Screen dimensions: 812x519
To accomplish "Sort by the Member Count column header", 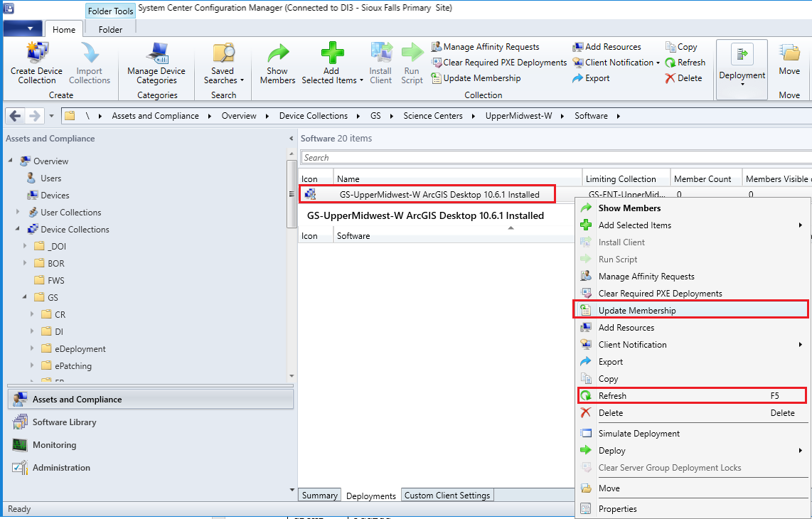I will (x=706, y=178).
